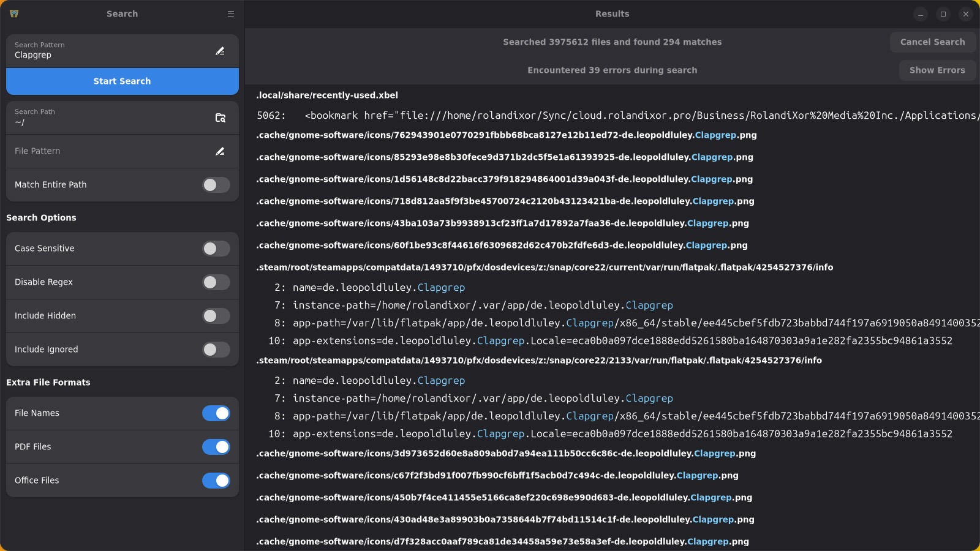Turn on Case Sensitive search
Image resolution: width=980 pixels, height=551 pixels.
click(x=216, y=249)
